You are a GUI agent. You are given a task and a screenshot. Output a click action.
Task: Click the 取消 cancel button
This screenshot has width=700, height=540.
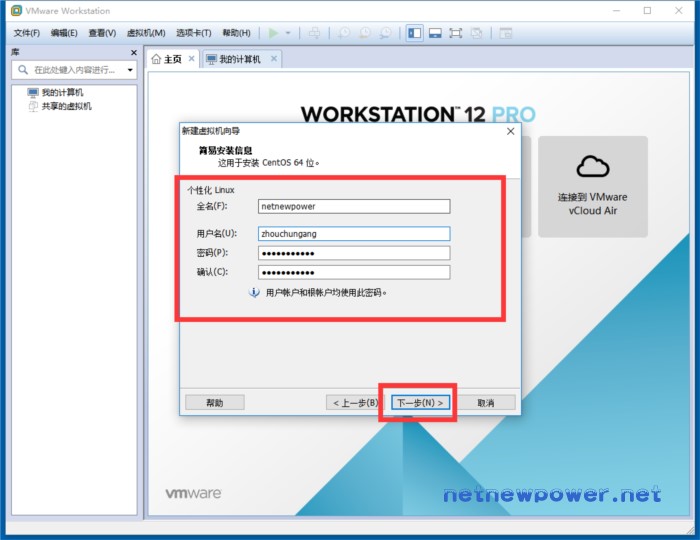pos(486,403)
